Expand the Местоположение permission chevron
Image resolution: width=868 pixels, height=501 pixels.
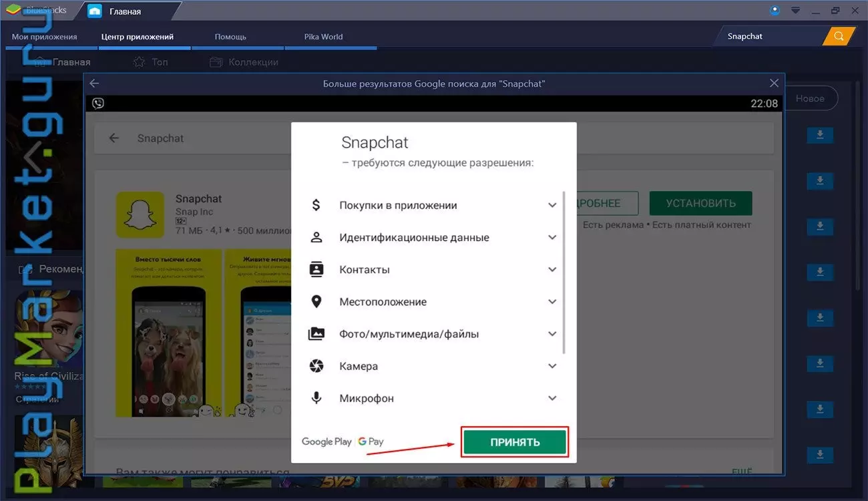coord(552,301)
